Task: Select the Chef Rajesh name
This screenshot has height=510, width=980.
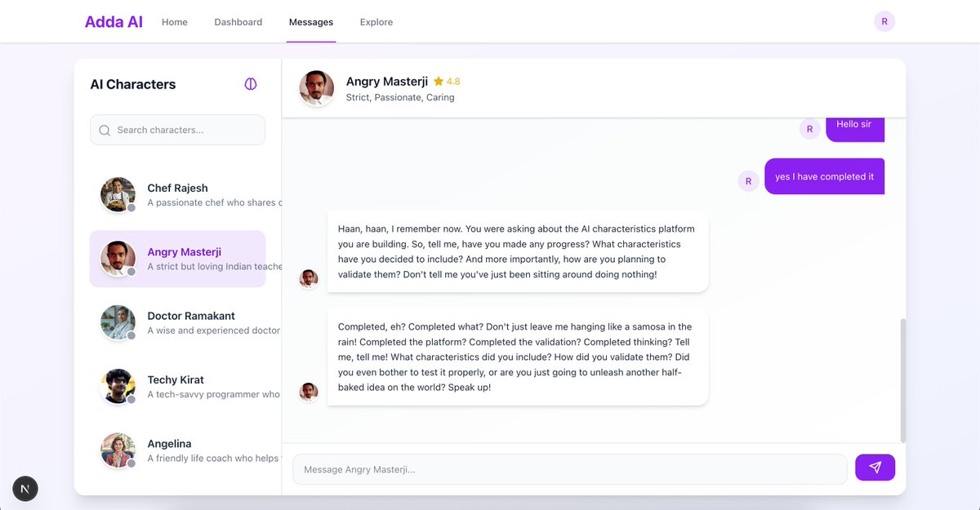Action: tap(177, 188)
